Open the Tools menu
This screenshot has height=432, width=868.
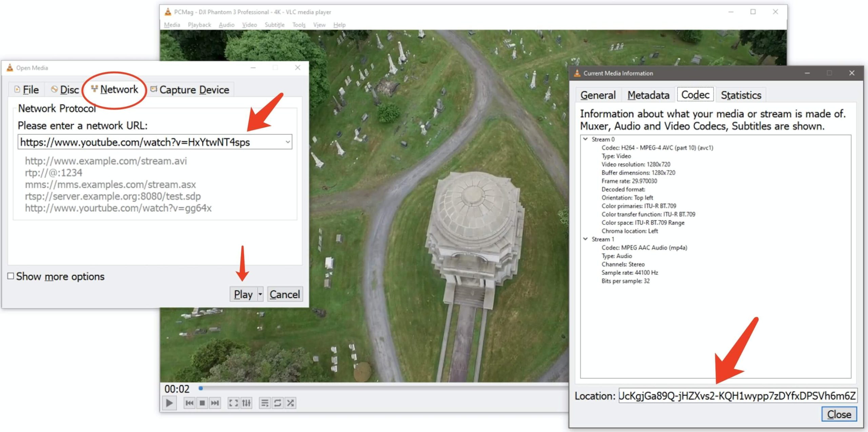tap(299, 25)
